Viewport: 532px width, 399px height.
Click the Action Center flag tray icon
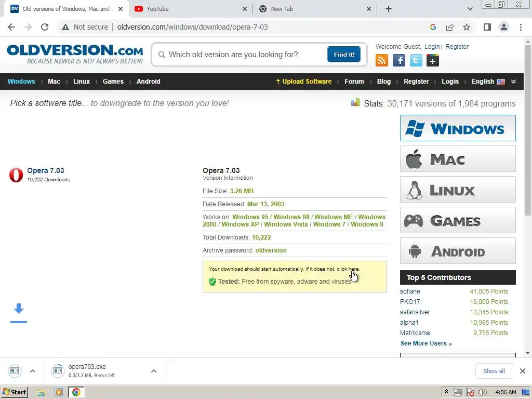(470, 393)
